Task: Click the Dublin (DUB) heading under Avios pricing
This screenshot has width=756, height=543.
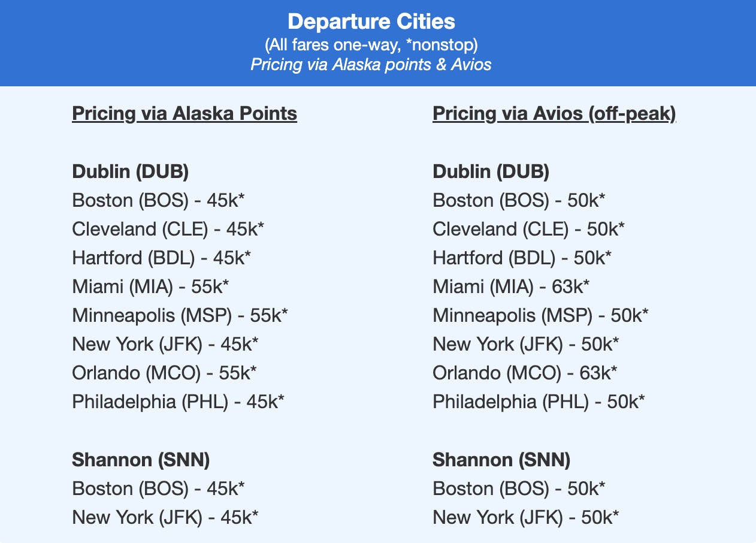Action: click(491, 171)
